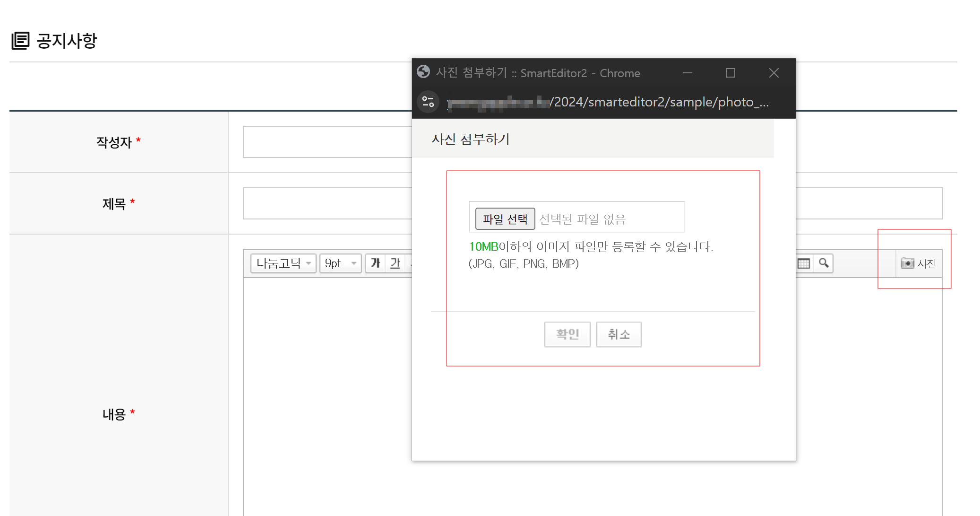
Task: Click the 사진 photo attach toolbar button
Action: (918, 263)
